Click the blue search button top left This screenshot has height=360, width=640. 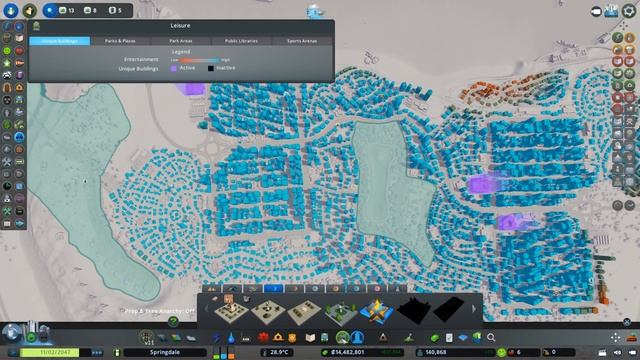(x=50, y=11)
